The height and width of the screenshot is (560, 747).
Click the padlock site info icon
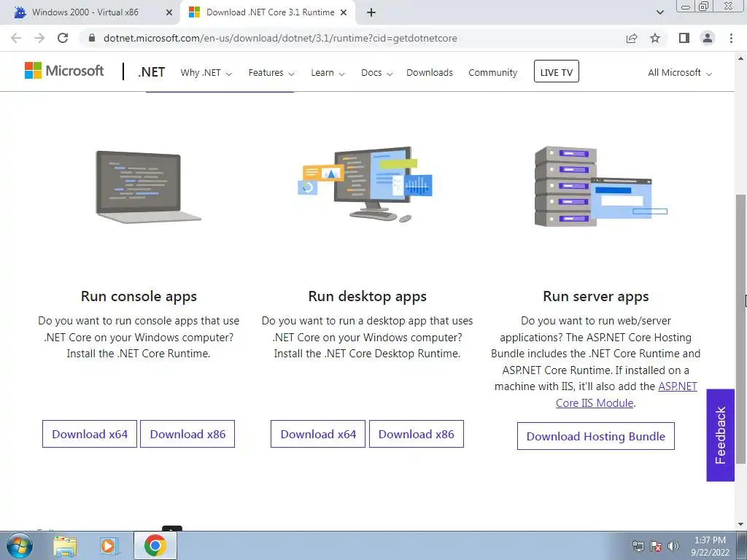point(92,38)
